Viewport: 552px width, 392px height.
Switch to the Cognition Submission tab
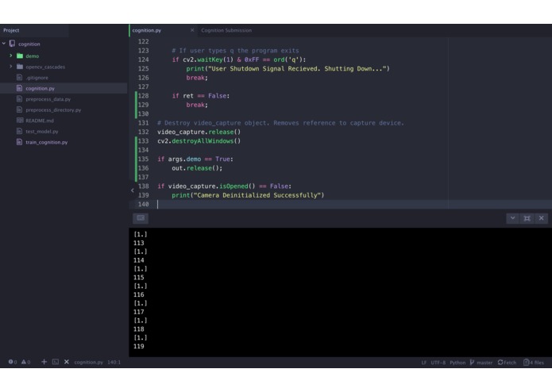point(226,31)
